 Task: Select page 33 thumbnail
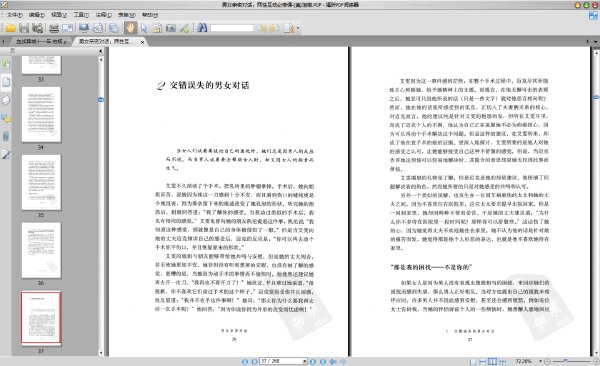tap(41, 65)
